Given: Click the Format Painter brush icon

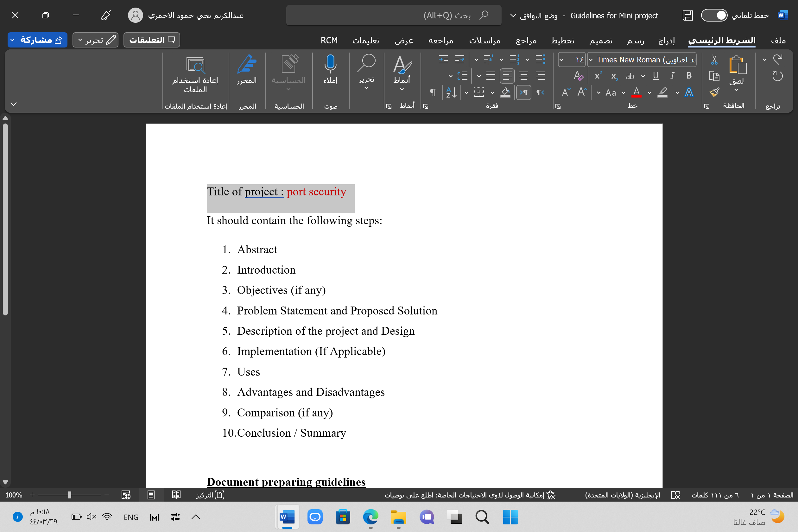Looking at the screenshot, I should [x=714, y=92].
